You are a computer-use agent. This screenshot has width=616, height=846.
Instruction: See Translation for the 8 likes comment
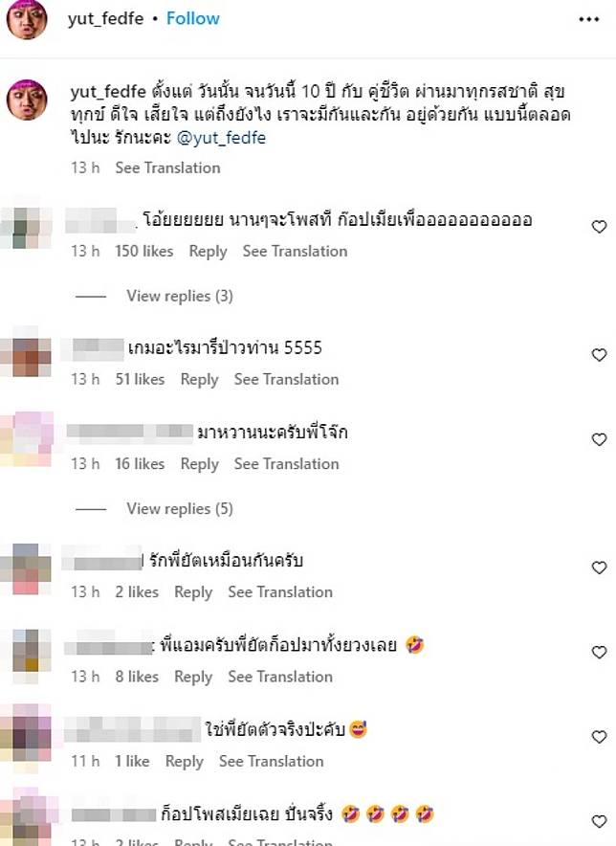[x=280, y=677]
